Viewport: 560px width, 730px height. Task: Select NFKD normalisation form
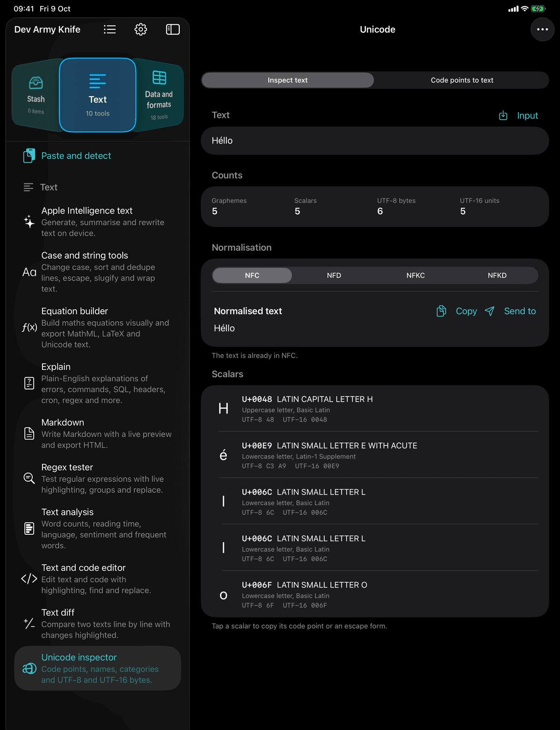497,276
